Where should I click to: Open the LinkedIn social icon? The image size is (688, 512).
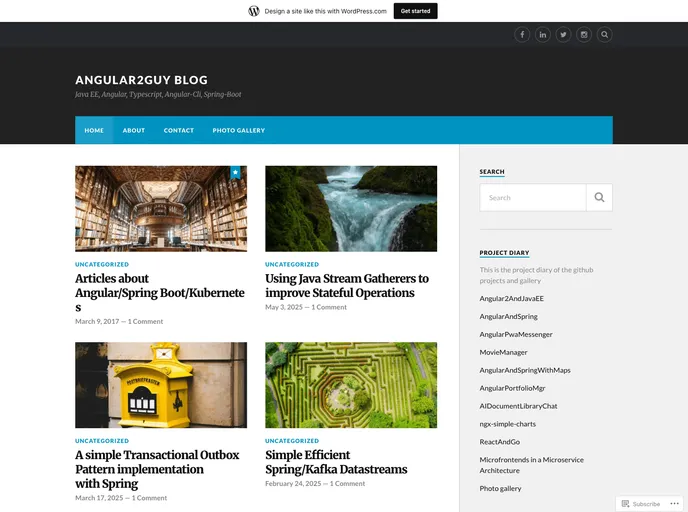click(542, 35)
